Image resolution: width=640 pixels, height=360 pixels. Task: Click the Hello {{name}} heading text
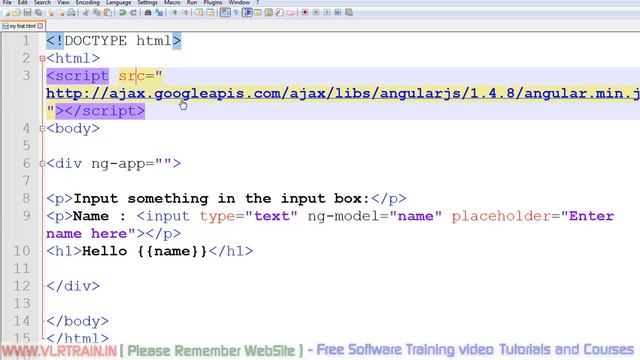pyautogui.click(x=144, y=251)
